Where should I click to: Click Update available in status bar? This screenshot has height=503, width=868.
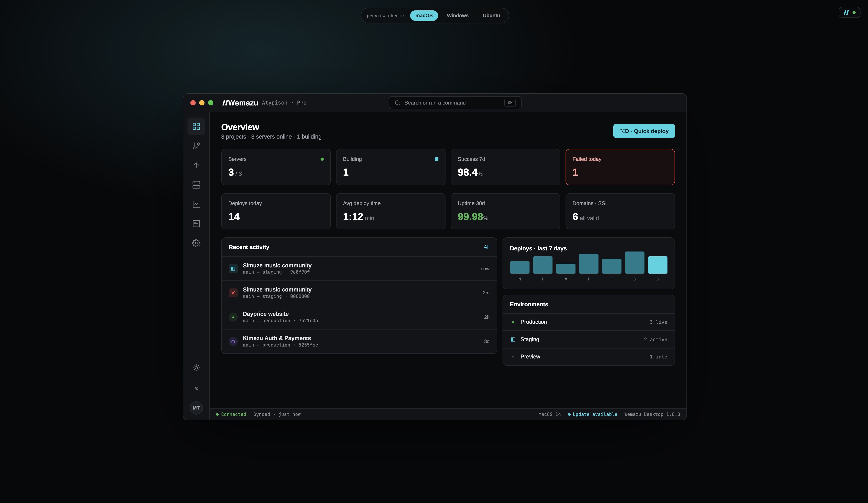pos(593,414)
